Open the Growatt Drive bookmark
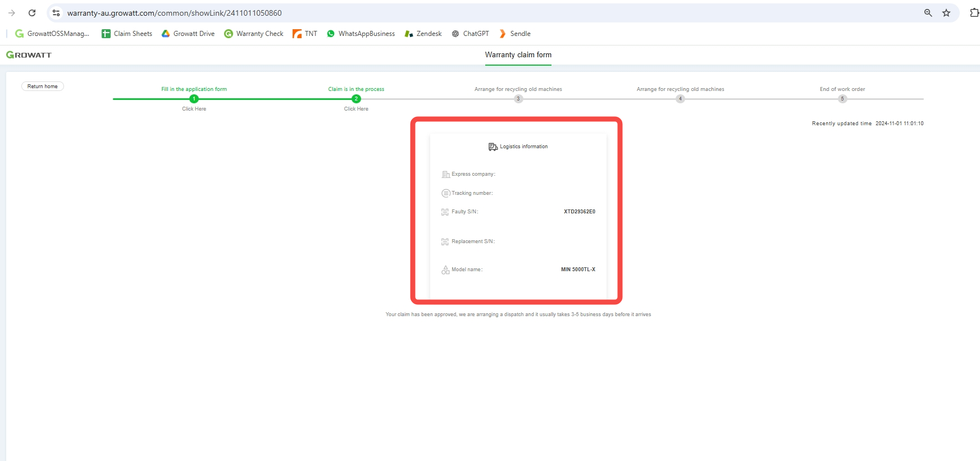Viewport: 980px width, 461px height. click(x=188, y=34)
